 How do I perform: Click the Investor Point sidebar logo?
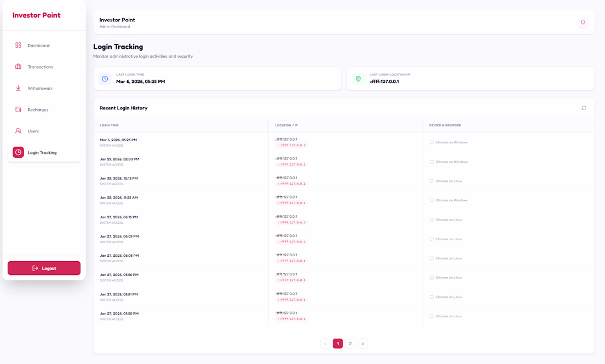point(36,15)
